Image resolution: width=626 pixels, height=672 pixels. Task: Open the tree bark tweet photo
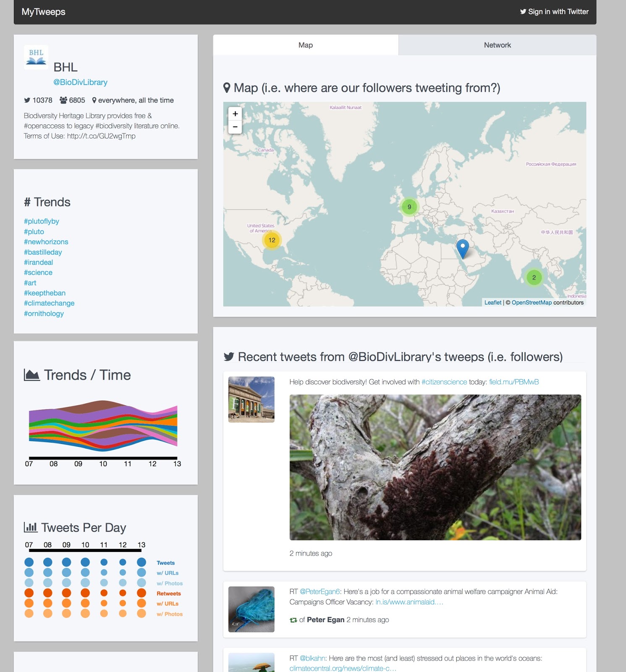(435, 467)
